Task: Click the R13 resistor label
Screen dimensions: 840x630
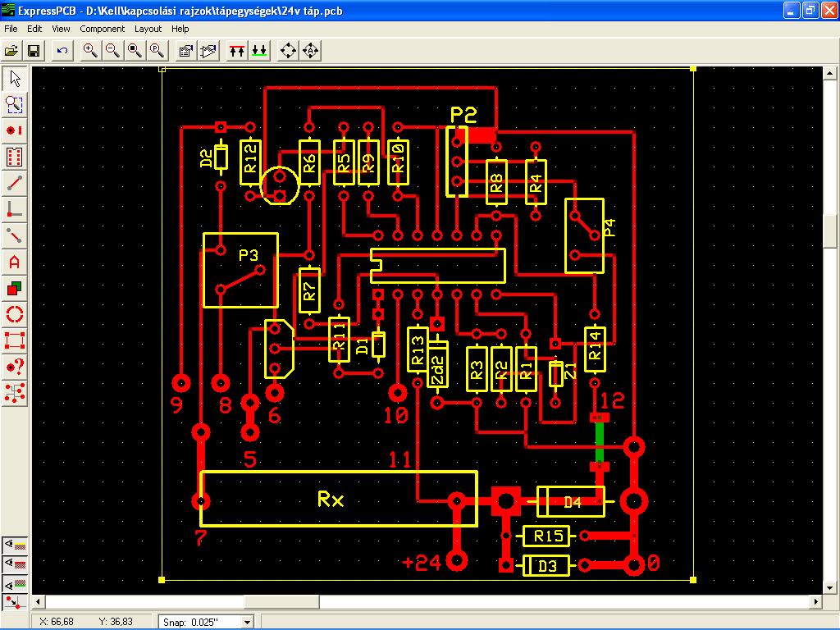Action: tap(418, 349)
